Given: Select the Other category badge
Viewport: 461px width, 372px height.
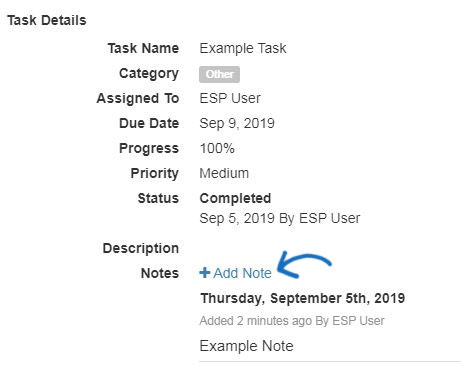Looking at the screenshot, I should 219,74.
